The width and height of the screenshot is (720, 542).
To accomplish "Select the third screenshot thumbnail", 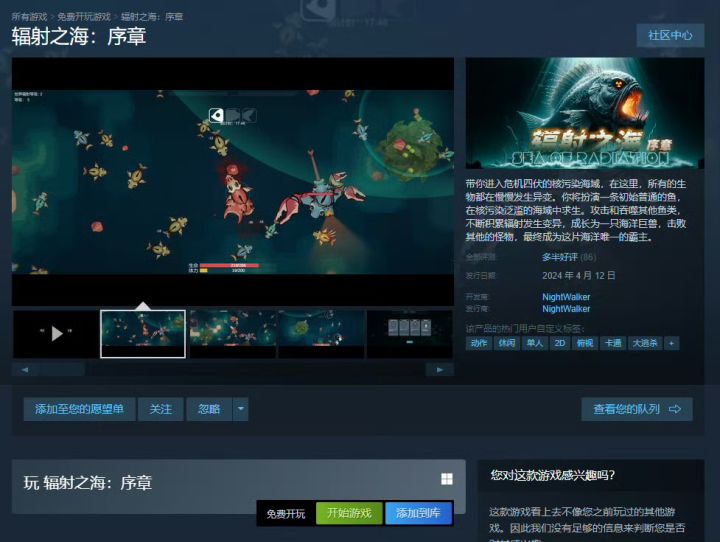I will point(232,333).
